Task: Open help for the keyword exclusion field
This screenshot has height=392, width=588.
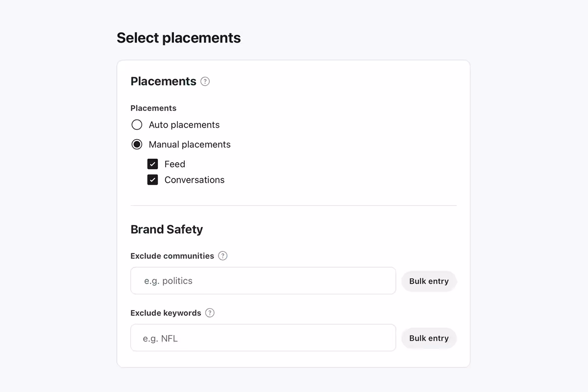Action: pyautogui.click(x=210, y=313)
